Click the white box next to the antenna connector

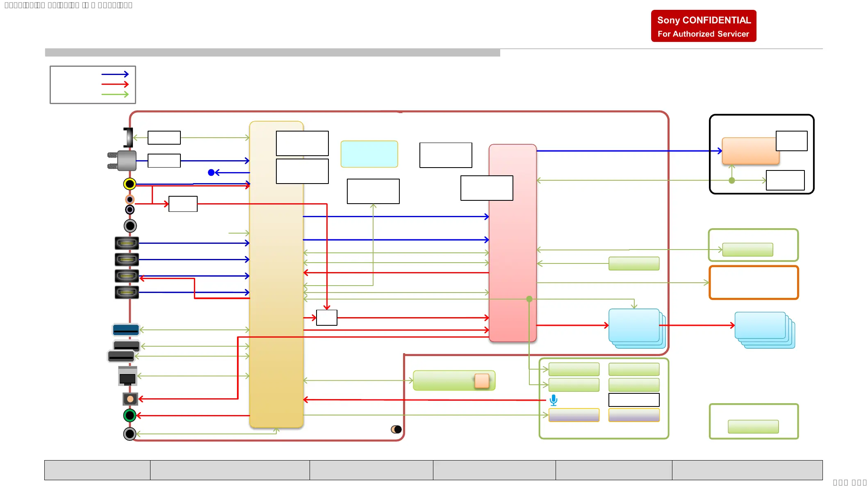[164, 138]
